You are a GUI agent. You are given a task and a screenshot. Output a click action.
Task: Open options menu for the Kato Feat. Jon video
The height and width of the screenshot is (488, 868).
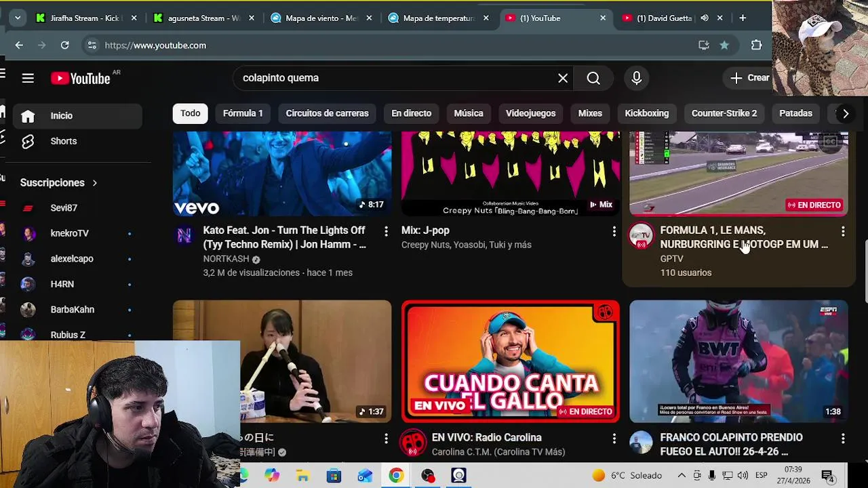coord(386,231)
